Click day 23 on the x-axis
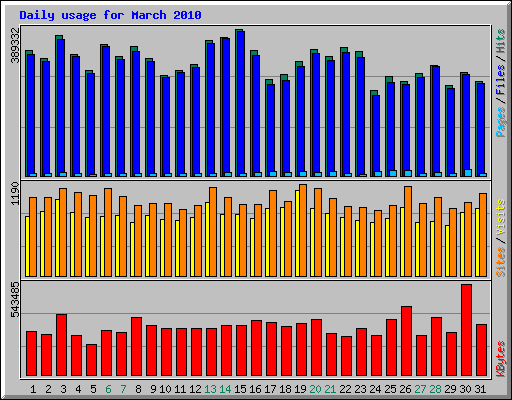The height and width of the screenshot is (400, 512). [360, 389]
